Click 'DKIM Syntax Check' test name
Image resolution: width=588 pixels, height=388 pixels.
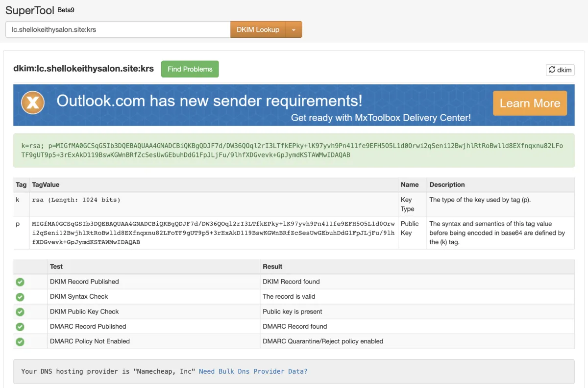[x=79, y=296]
